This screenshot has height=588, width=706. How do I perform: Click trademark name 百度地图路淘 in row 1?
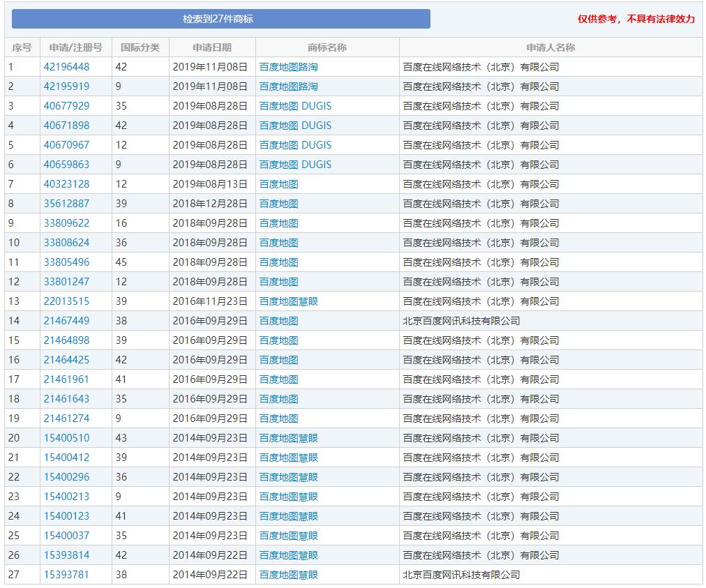tap(289, 67)
